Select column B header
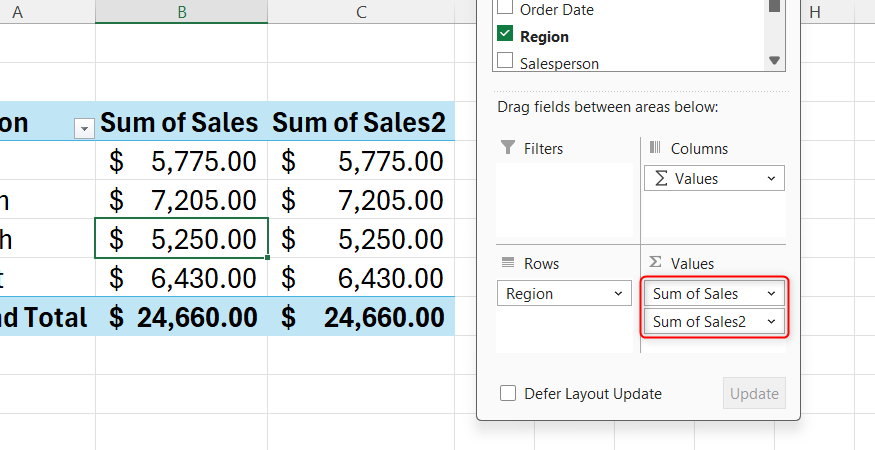Viewport: 875px width, 450px height. (x=181, y=12)
